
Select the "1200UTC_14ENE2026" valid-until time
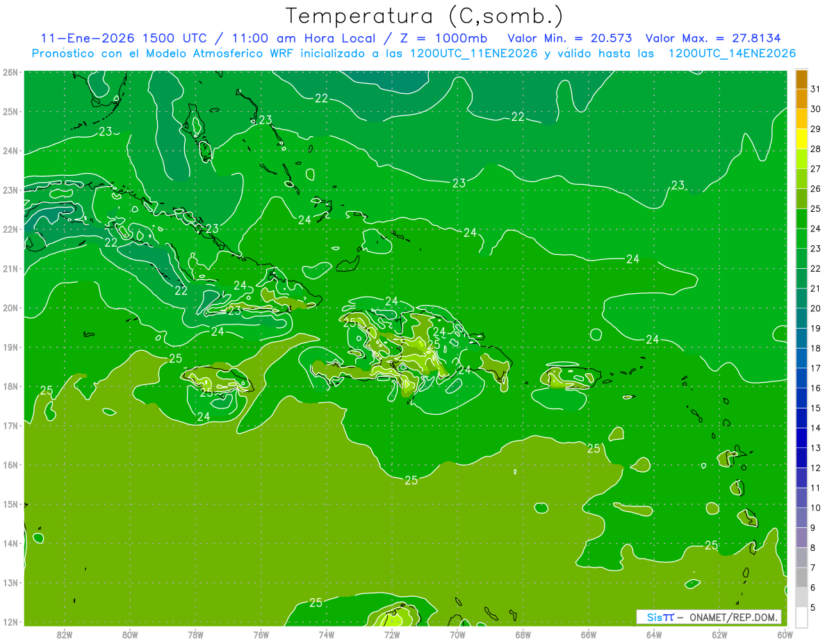click(732, 53)
